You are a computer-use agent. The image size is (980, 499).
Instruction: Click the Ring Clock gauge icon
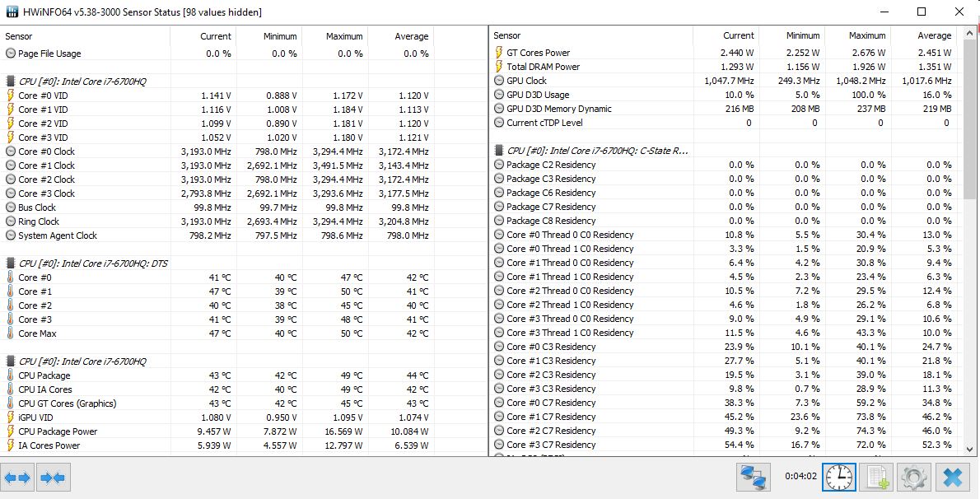[x=11, y=222]
